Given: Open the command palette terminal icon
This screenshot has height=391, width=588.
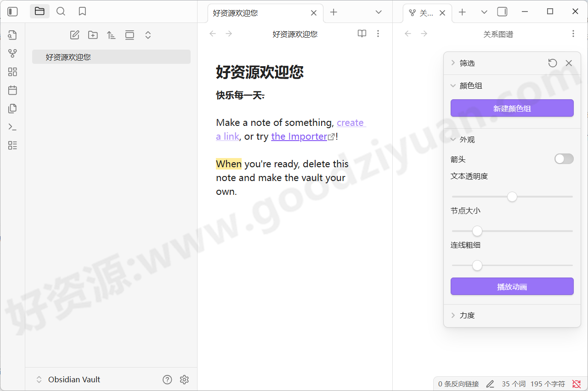Looking at the screenshot, I should click(12, 127).
